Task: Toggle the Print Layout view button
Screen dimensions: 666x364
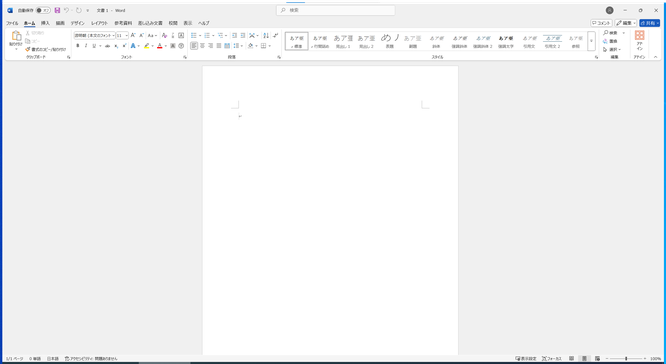Action: (584, 359)
